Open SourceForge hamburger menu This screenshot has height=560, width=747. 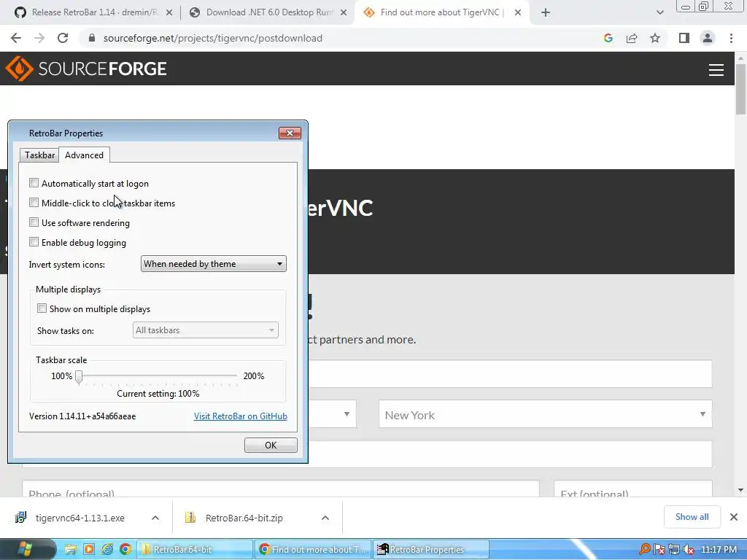click(716, 69)
